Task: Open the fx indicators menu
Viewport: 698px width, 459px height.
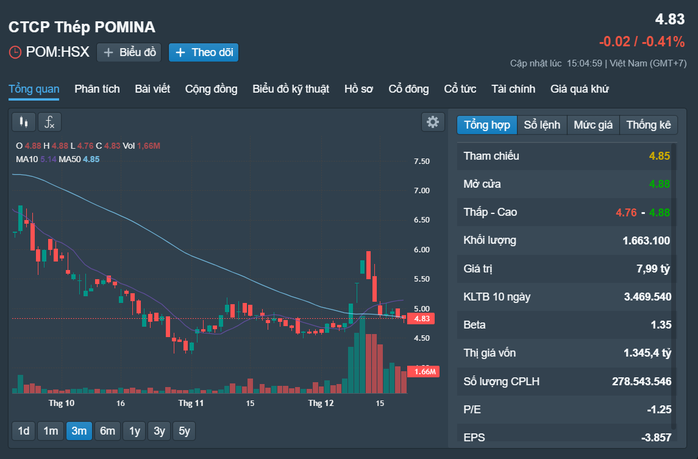Action: coord(49,122)
